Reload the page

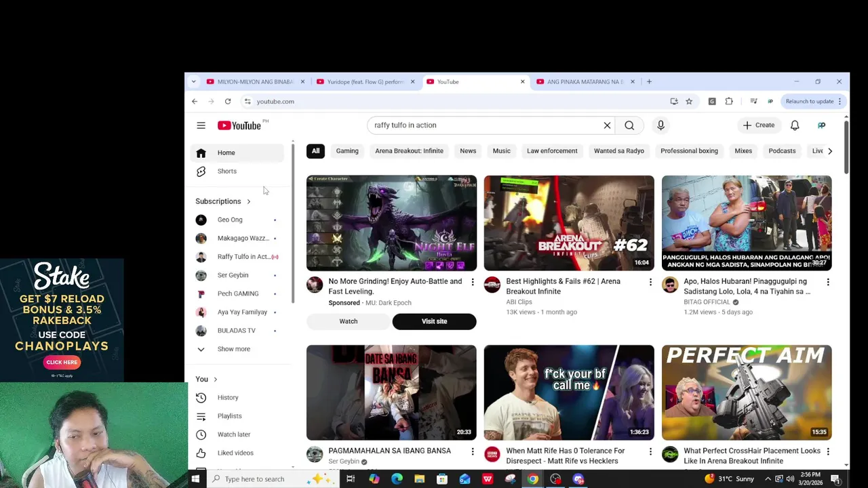[228, 102]
